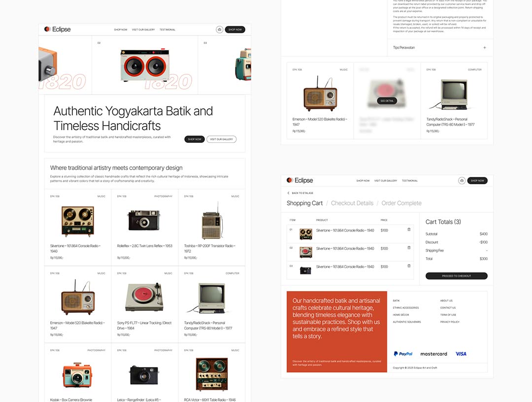
Task: Open the Privacy Policy footer link
Action: tap(450, 322)
